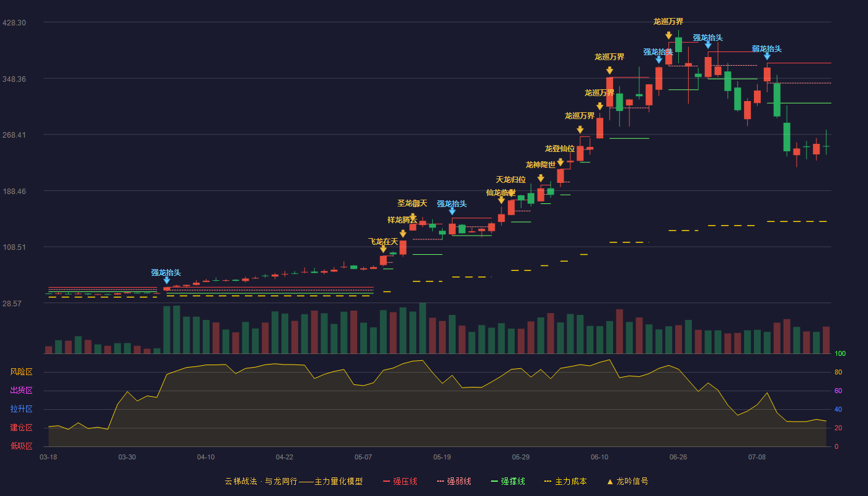Click the 龙登仙位 arrow marker
Viewport: 868px width, 496px height.
pyautogui.click(x=560, y=162)
